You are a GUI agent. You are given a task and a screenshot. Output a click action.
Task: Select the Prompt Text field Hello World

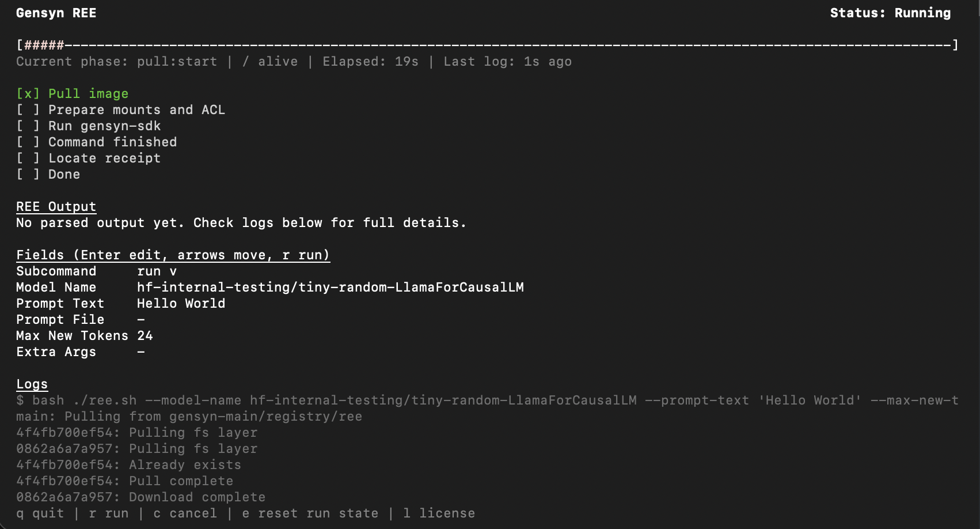tap(181, 304)
